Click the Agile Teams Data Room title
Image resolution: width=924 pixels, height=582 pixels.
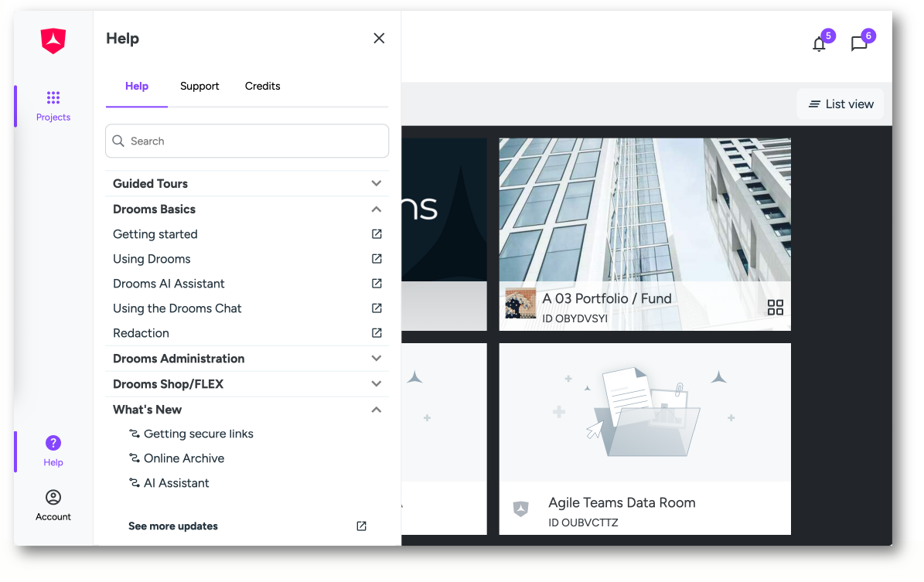622,502
